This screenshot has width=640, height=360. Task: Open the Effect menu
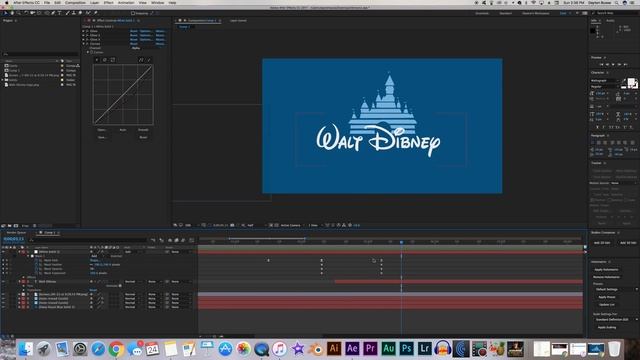(109, 2)
